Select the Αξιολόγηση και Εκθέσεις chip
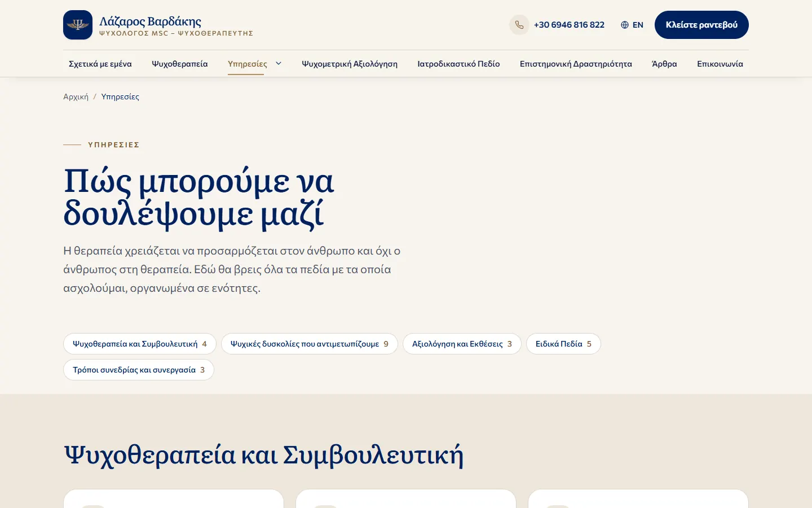Image resolution: width=812 pixels, height=508 pixels. click(462, 344)
